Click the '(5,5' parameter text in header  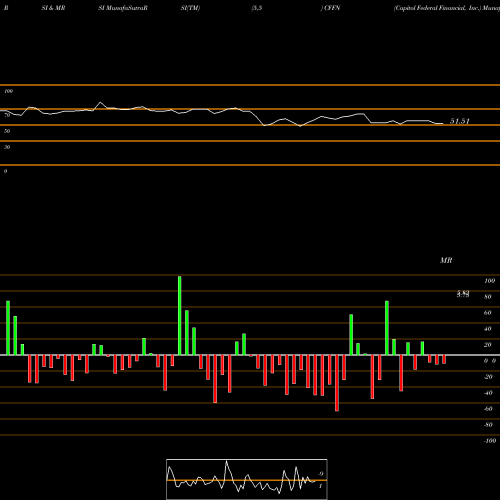click(257, 8)
